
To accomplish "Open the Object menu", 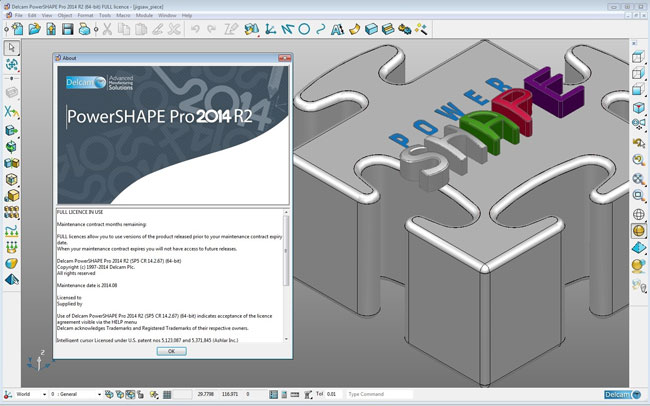I will [x=65, y=15].
